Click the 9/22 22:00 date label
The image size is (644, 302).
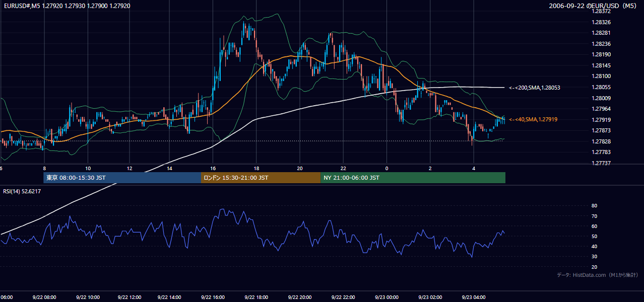point(343,297)
